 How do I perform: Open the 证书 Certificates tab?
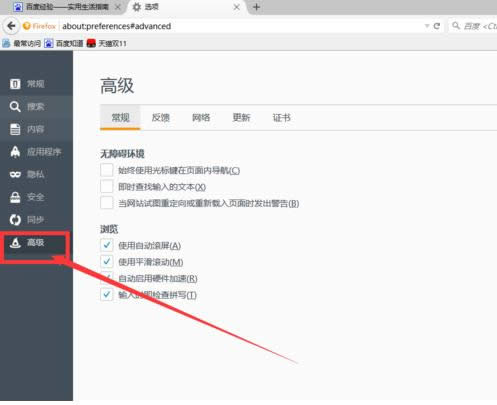(x=282, y=117)
